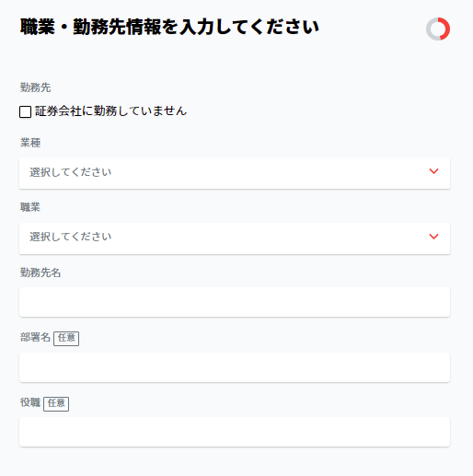Click the 証券会社に勤務していません label text
This screenshot has height=476, width=473.
[x=110, y=111]
